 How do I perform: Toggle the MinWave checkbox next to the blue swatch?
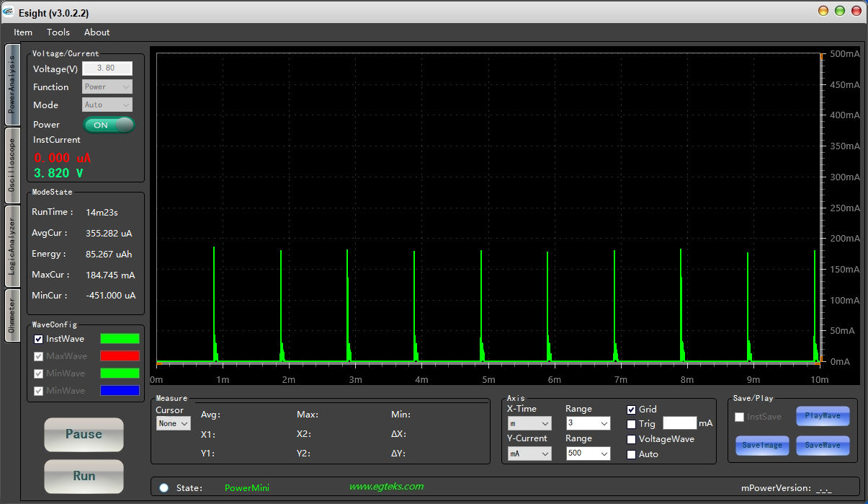pos(39,391)
